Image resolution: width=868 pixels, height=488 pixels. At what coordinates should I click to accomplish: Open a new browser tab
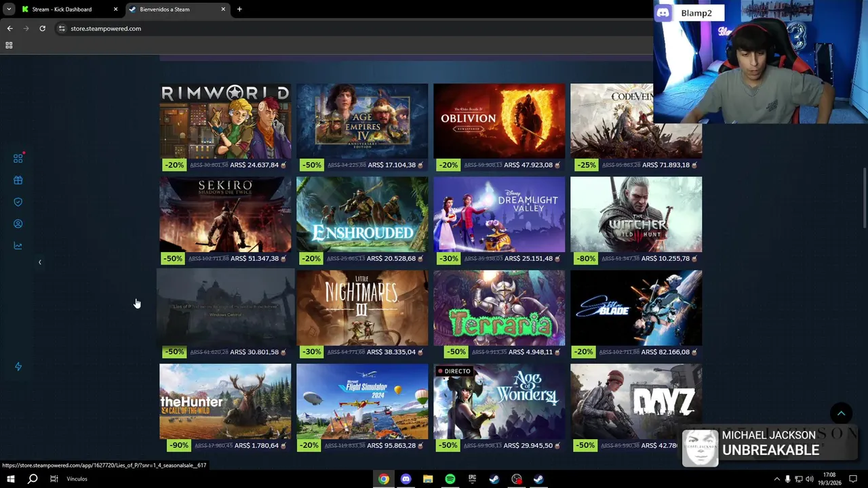click(239, 9)
